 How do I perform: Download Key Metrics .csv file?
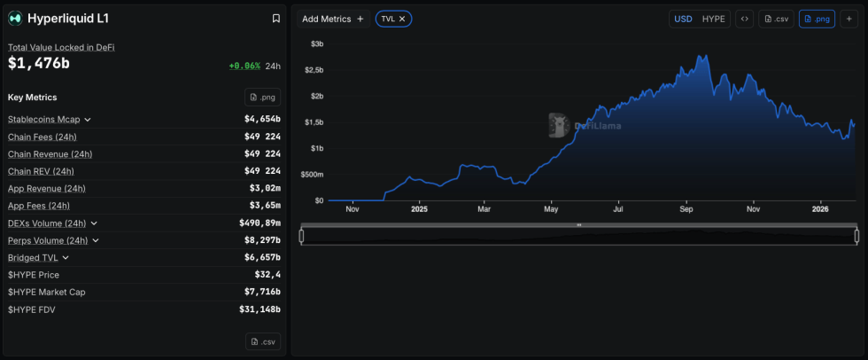262,341
